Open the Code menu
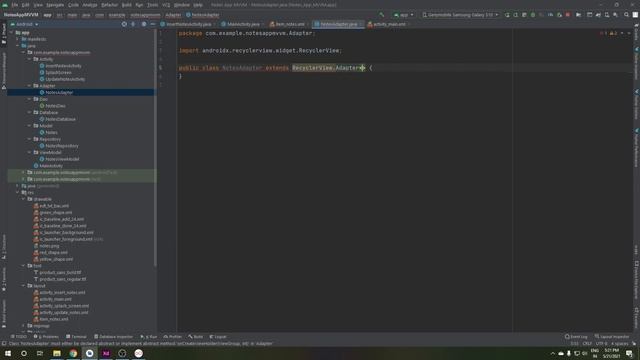Image resolution: width=640 pixels, height=360 pixels. [x=73, y=5]
